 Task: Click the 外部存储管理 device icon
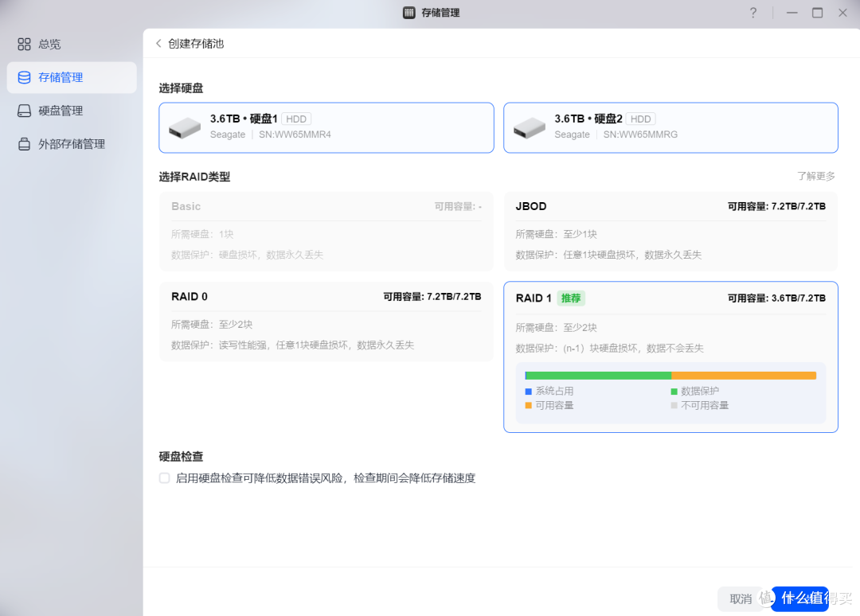pos(24,144)
